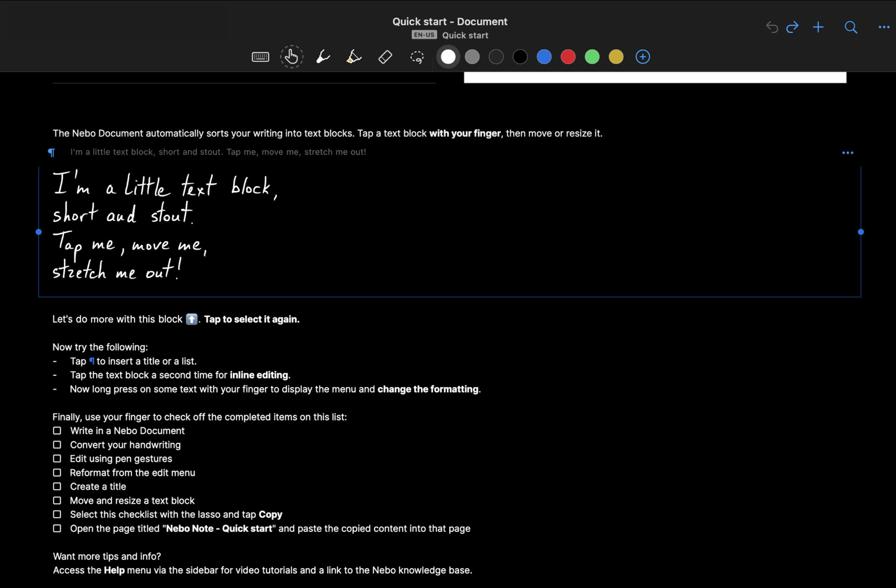896x588 pixels.
Task: Click the undo arrow
Action: [772, 27]
